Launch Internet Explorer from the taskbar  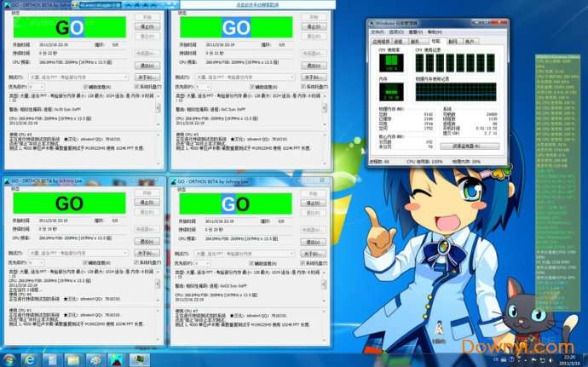click(30, 360)
